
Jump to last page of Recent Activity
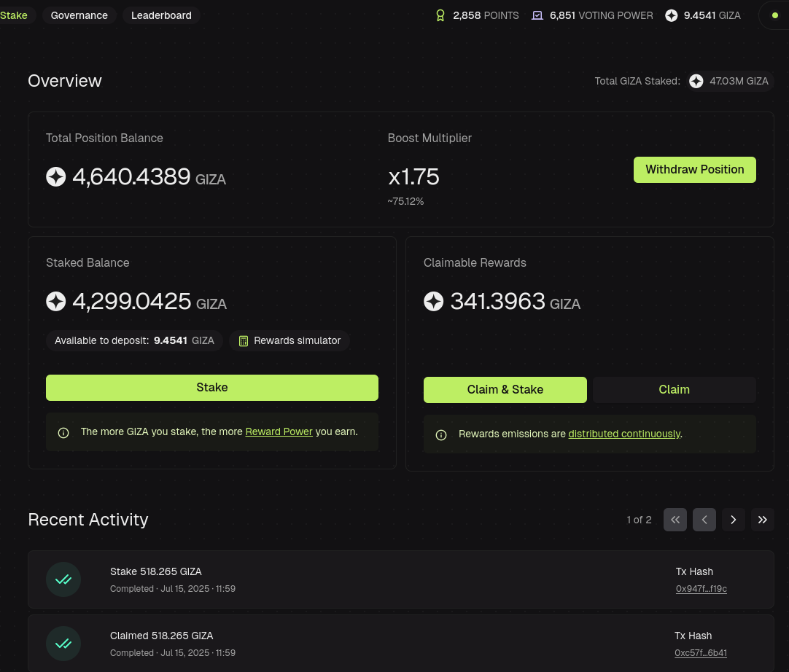point(762,520)
